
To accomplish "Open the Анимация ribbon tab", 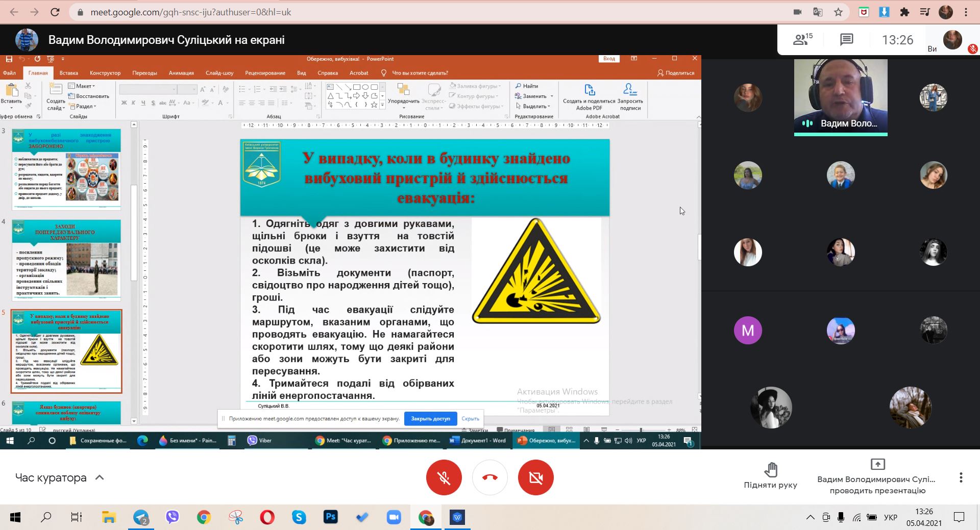I will pyautogui.click(x=181, y=73).
